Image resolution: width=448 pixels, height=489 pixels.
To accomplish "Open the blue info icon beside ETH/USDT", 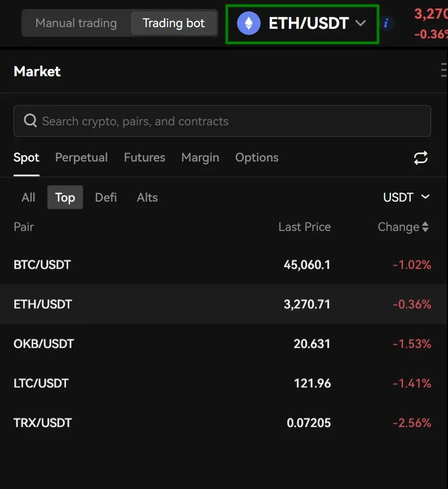I will (x=386, y=23).
